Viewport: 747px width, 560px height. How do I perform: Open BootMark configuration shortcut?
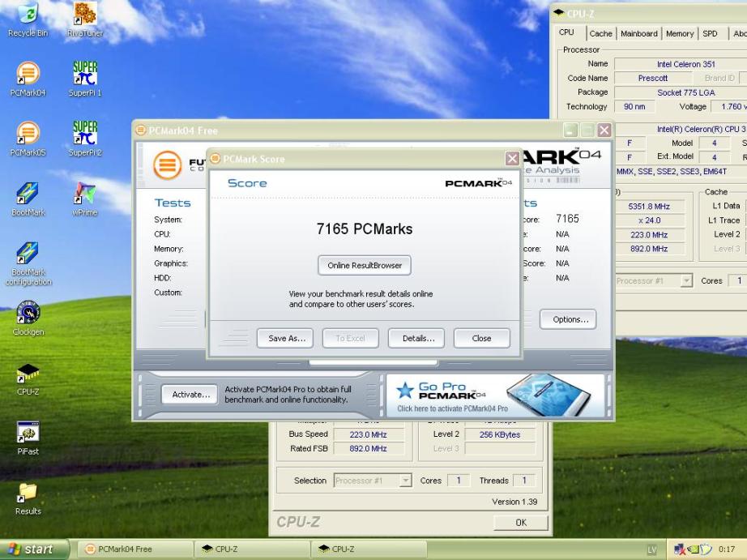coord(28,263)
